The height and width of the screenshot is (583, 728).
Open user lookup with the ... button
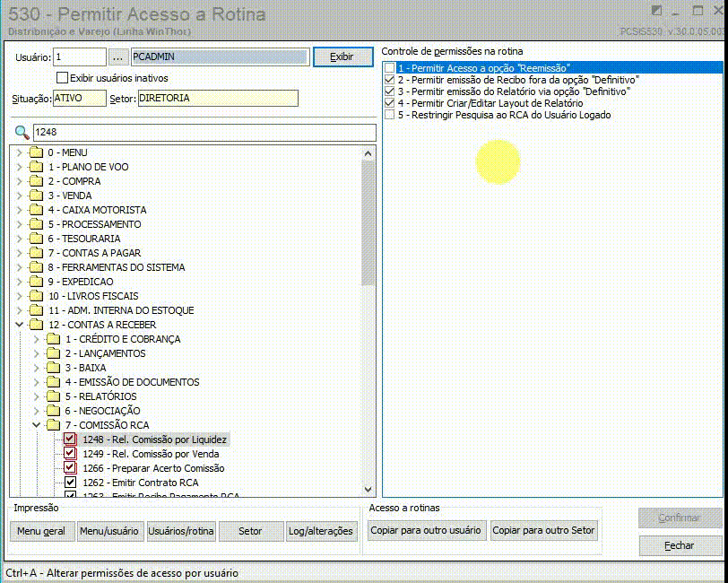click(118, 57)
